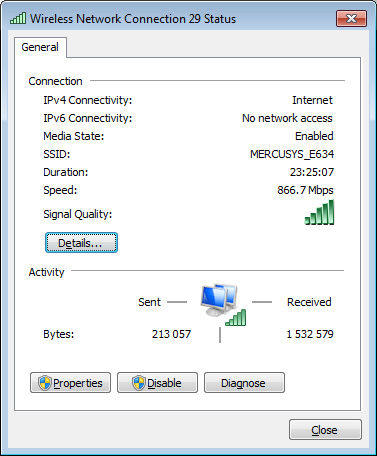Click the Speed value 866.7 Mbps

[305, 190]
